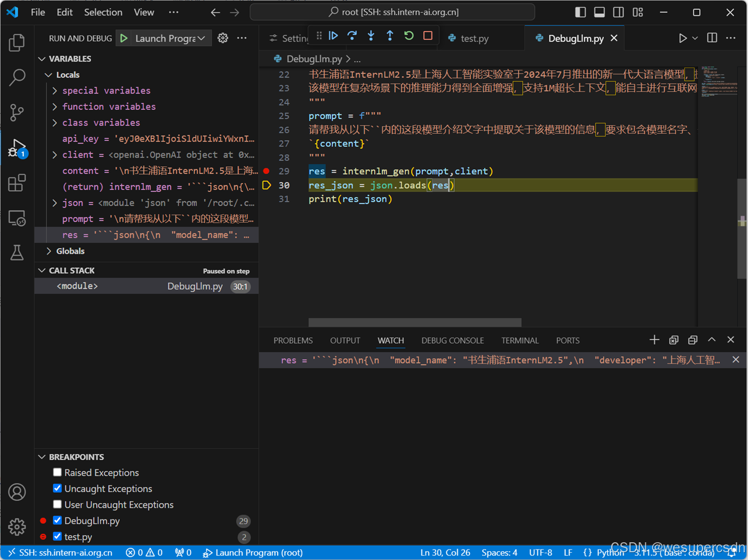Add a new watch expression

(654, 340)
